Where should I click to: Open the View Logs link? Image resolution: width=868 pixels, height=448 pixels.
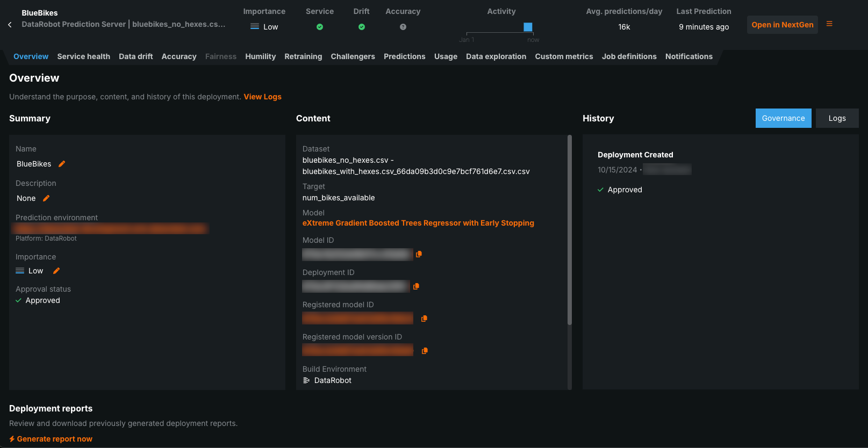(262, 97)
